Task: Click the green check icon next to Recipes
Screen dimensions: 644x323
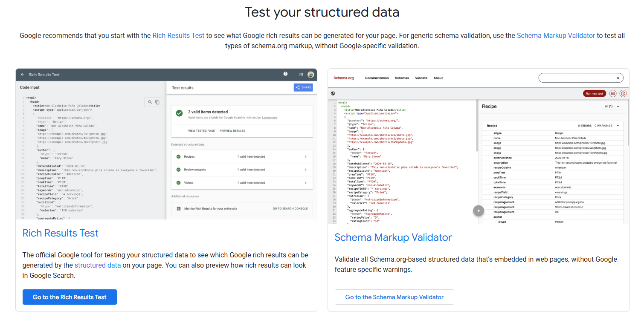Action: click(x=179, y=157)
